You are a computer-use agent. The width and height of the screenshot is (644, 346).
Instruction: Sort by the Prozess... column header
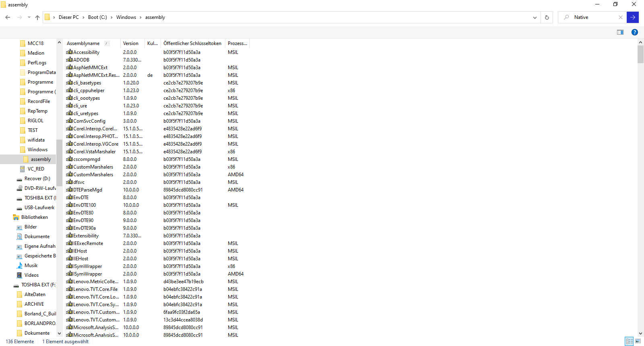point(237,43)
